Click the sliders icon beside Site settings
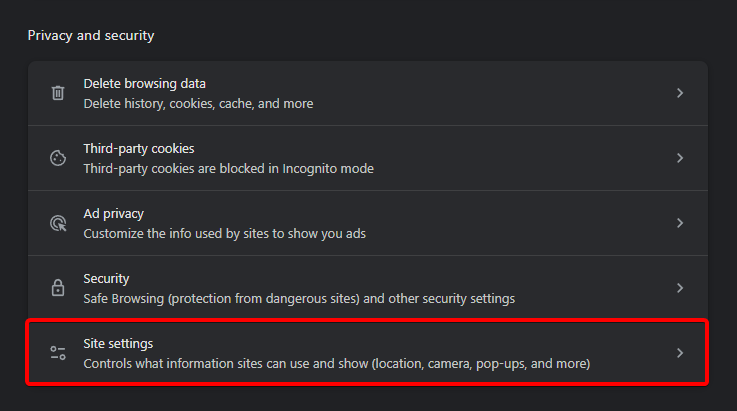The image size is (737, 411). [58, 353]
